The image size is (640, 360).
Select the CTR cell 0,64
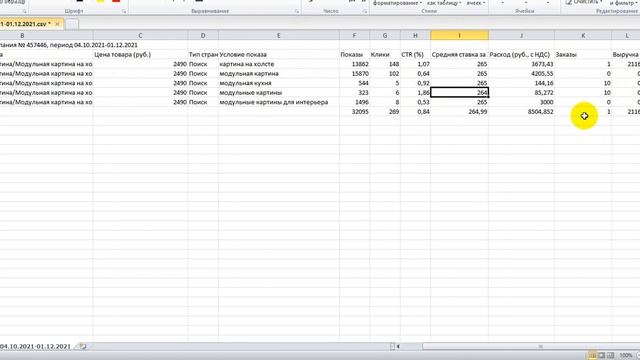(415, 73)
